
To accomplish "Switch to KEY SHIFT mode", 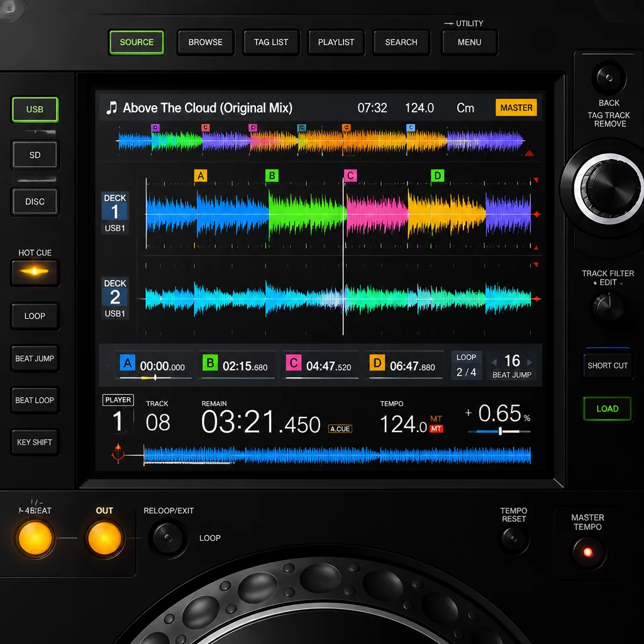I will (x=35, y=442).
